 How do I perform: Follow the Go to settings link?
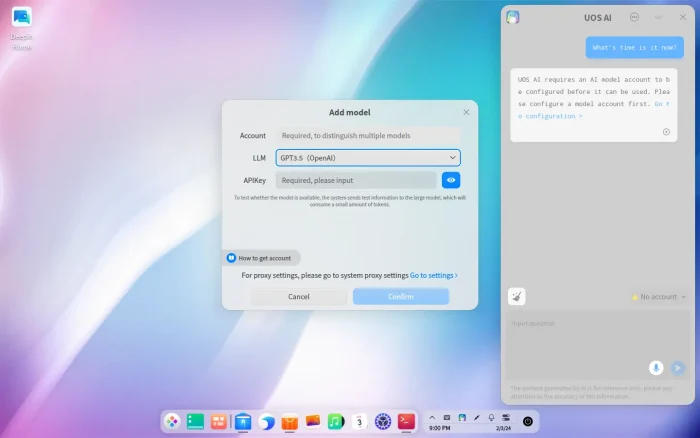[x=433, y=275]
